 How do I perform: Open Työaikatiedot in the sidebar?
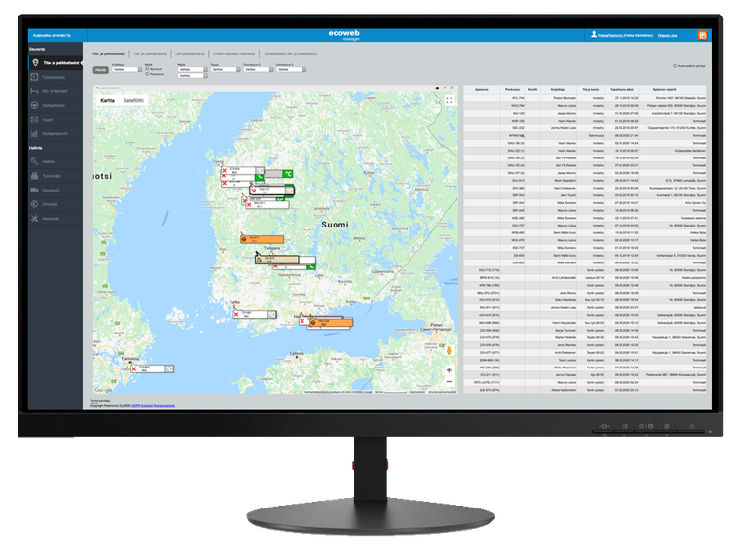(55, 77)
